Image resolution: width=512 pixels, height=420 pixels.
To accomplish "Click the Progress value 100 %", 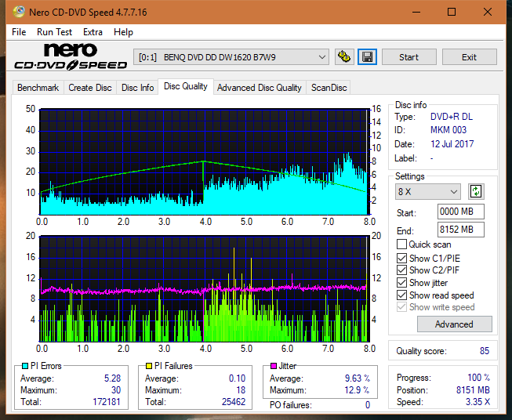I will coord(478,378).
